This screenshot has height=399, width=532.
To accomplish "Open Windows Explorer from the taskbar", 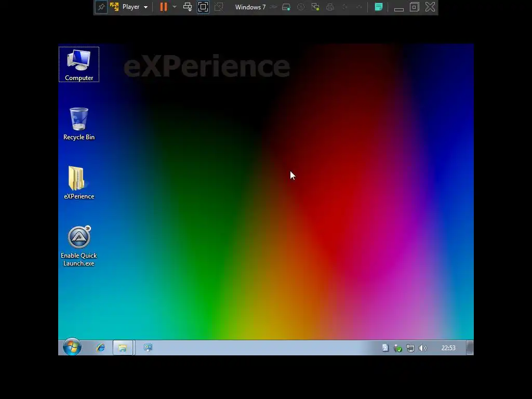I will (x=123, y=348).
